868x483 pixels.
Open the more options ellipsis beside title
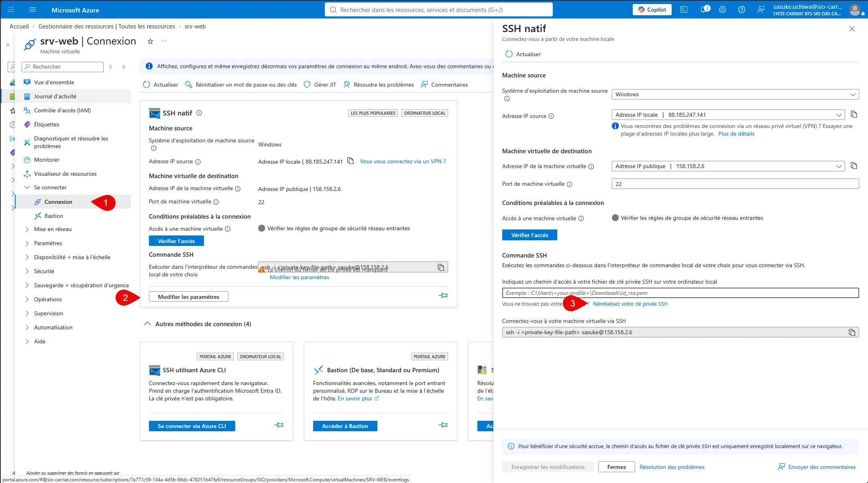tap(164, 41)
